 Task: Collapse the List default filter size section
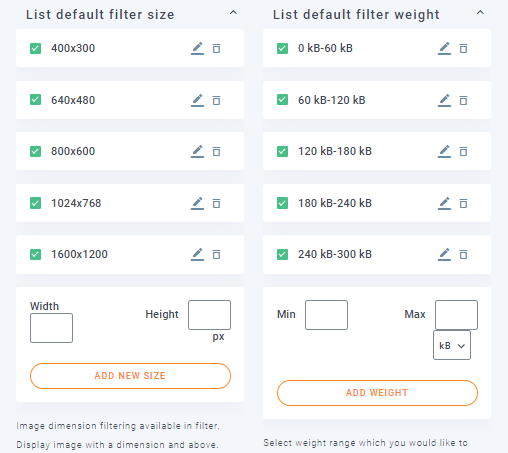tap(233, 13)
